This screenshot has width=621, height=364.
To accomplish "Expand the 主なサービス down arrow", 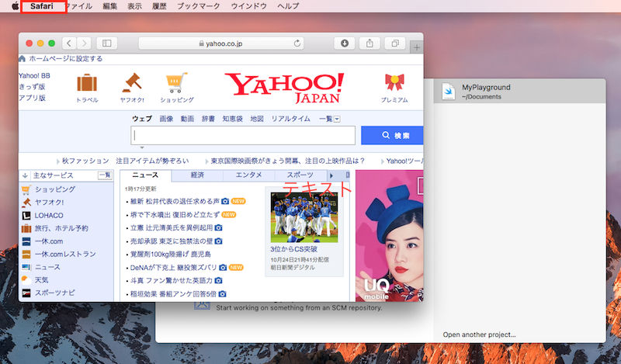I will 25,175.
